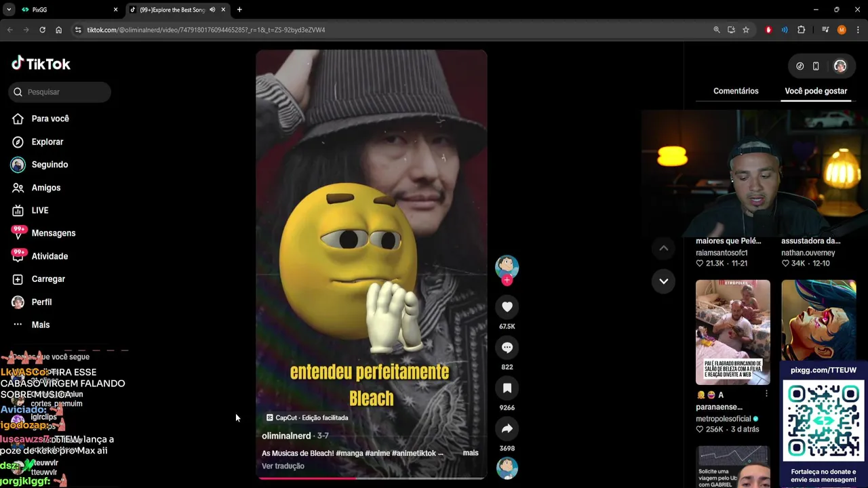Focus the Pesquisar search field
The image size is (868, 488).
(x=60, y=92)
